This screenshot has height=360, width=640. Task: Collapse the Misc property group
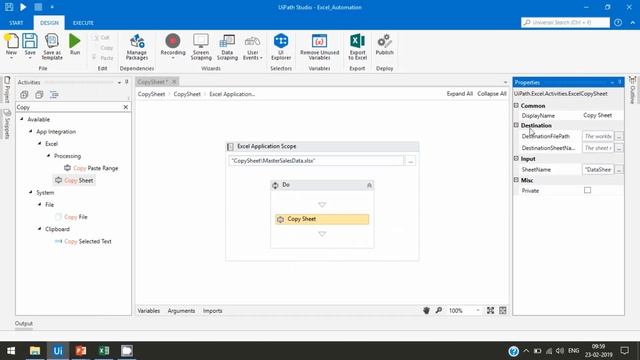(x=516, y=180)
